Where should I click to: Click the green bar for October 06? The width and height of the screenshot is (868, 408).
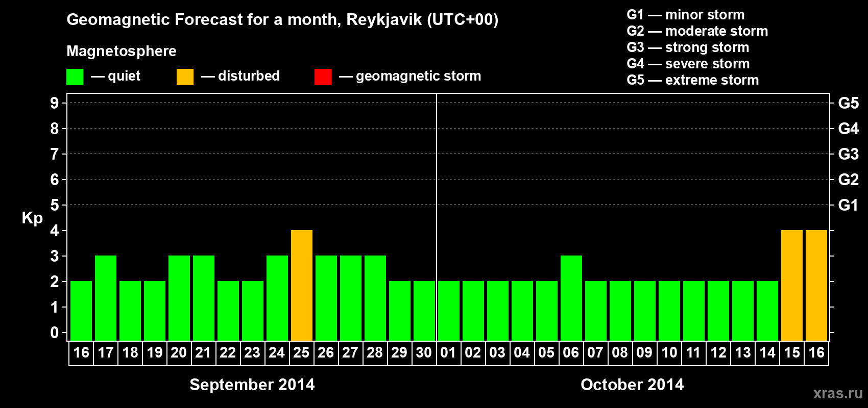(x=571, y=298)
